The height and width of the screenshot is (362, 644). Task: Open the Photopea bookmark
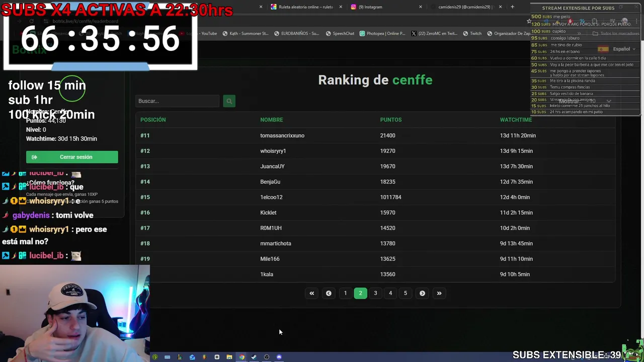pyautogui.click(x=382, y=34)
